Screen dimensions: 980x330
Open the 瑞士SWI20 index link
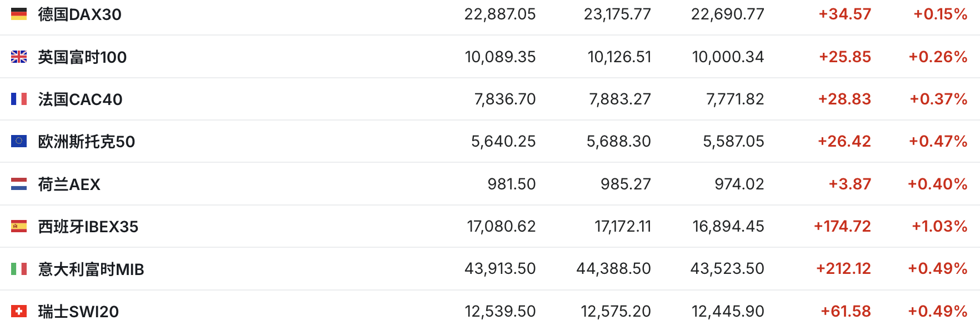tap(78, 312)
